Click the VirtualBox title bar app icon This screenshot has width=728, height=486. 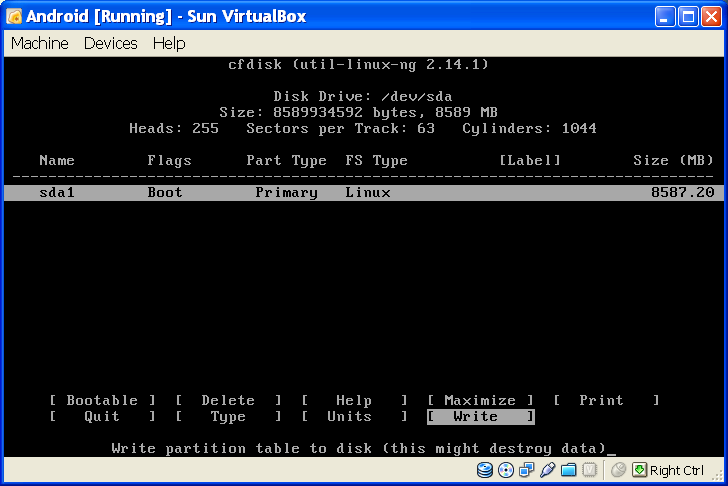pyautogui.click(x=14, y=16)
